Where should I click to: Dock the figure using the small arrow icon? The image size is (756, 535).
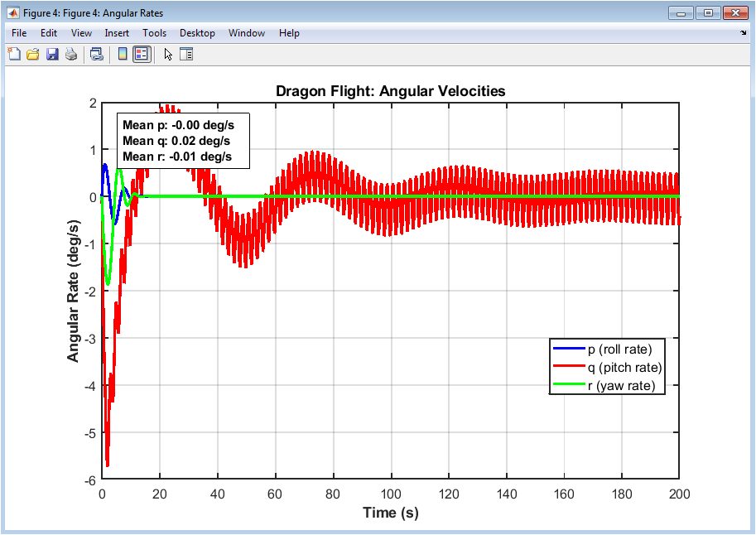(x=743, y=33)
